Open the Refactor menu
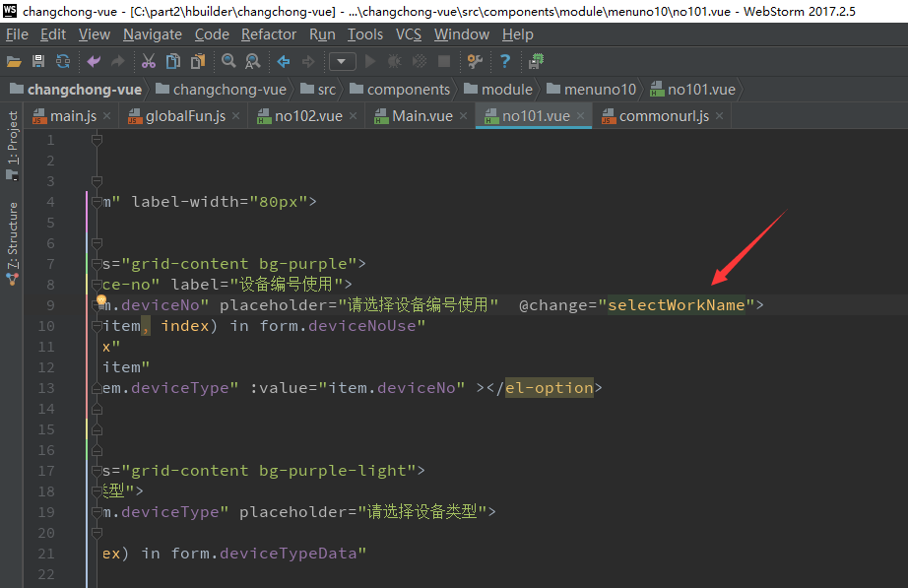This screenshot has height=588, width=908. [x=268, y=33]
